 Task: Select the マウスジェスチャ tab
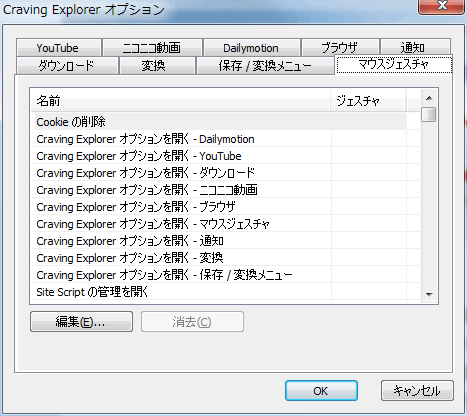(394, 64)
